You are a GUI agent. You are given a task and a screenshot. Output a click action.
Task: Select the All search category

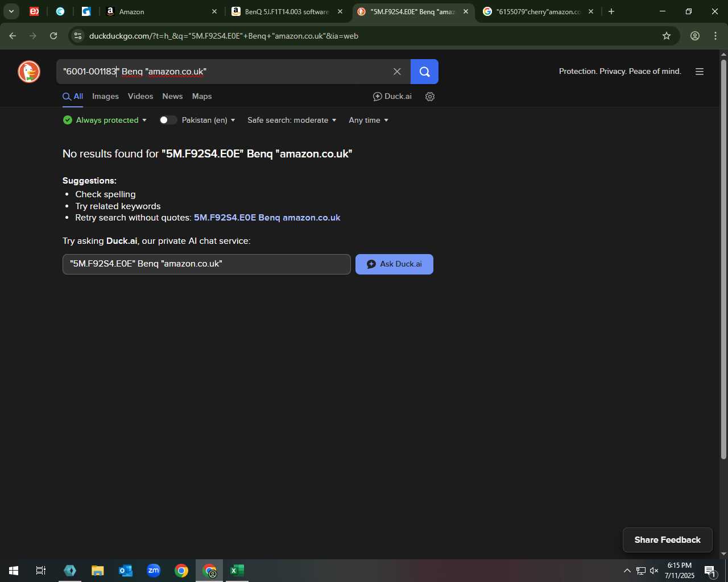pyautogui.click(x=73, y=97)
